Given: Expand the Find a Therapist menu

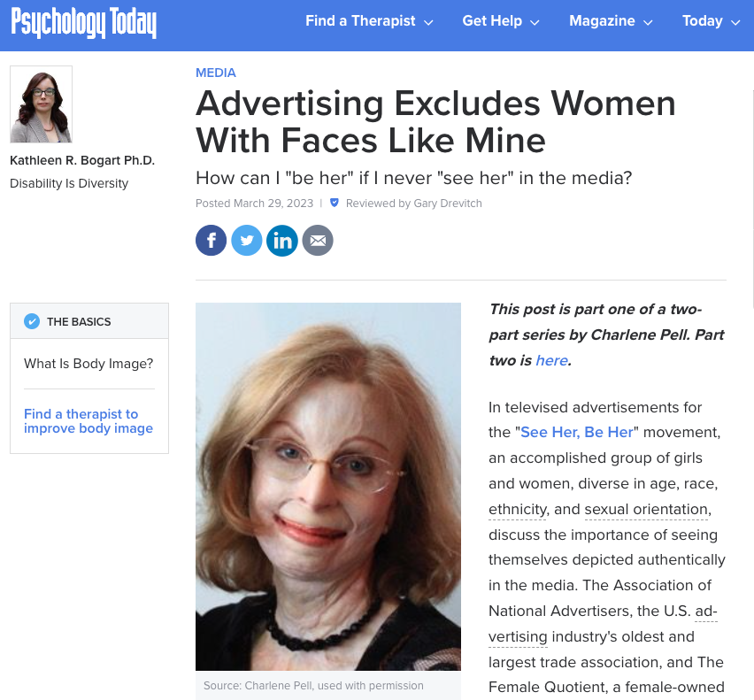Looking at the screenshot, I should 369,21.
